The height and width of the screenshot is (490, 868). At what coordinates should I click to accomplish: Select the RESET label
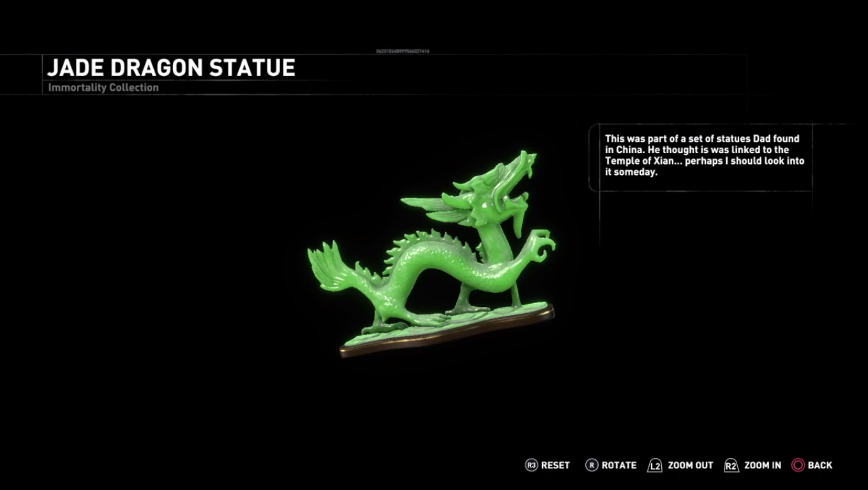tap(555, 465)
